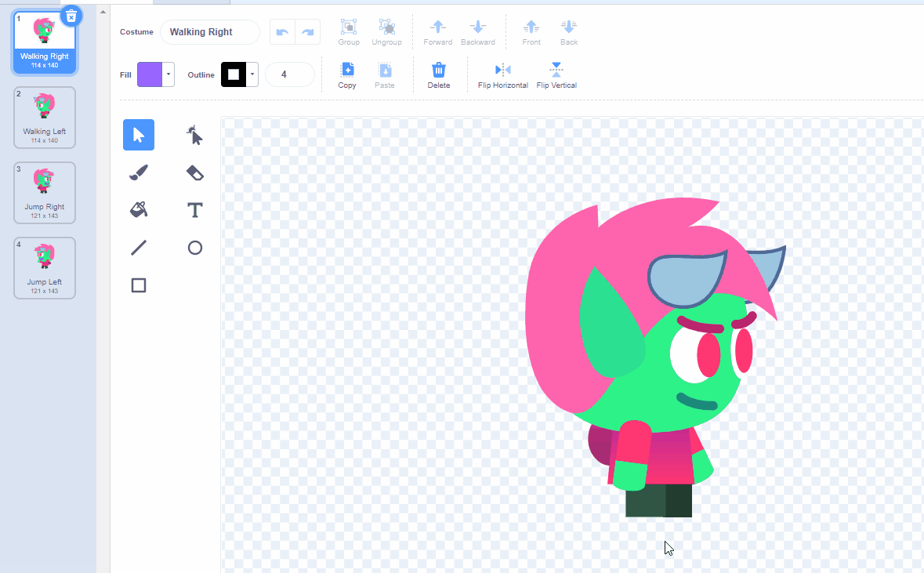Select the Walking Left costume thumbnail

tap(45, 118)
